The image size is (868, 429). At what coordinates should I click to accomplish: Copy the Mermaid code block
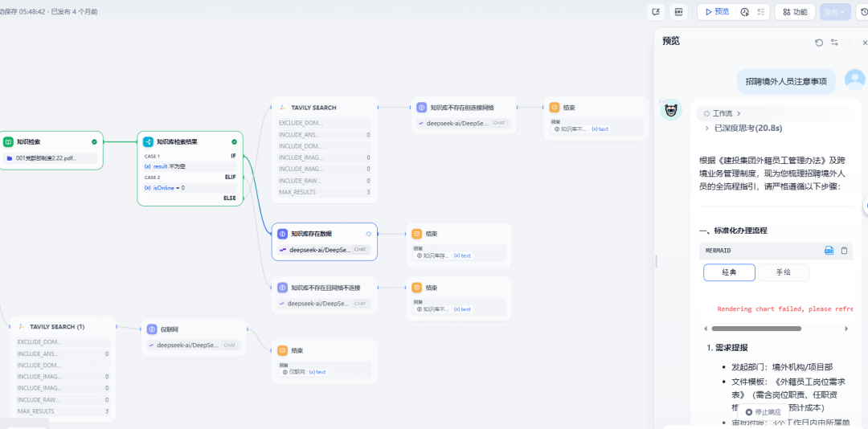click(844, 251)
